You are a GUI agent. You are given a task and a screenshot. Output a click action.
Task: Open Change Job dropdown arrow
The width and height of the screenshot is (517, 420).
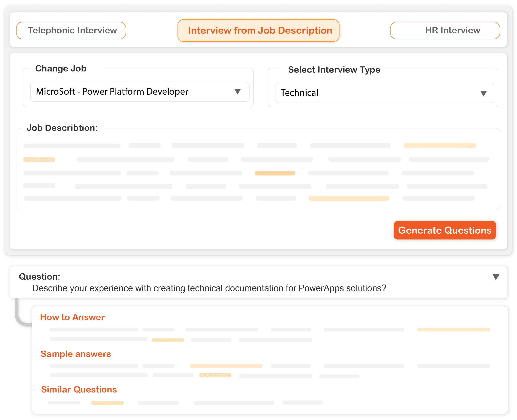pyautogui.click(x=237, y=92)
